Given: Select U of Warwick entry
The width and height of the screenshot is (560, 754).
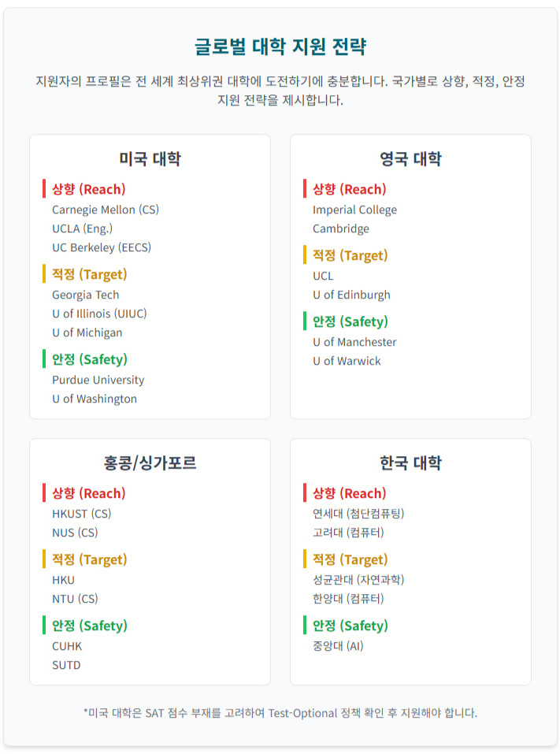Looking at the screenshot, I should 347,361.
